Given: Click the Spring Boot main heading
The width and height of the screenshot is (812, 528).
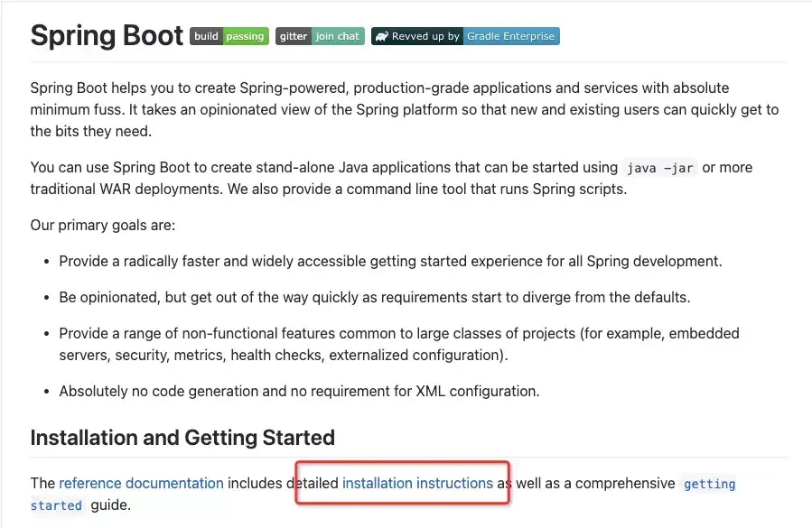Looking at the screenshot, I should point(107,36).
